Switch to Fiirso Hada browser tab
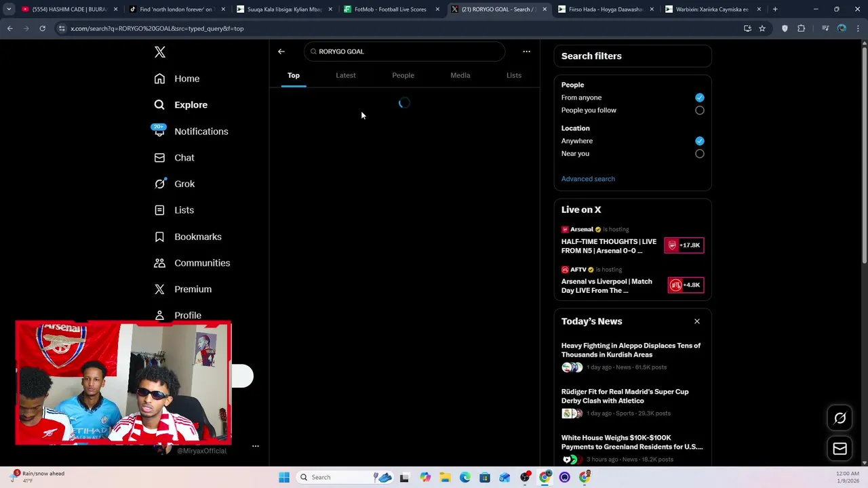Viewport: 868px width, 488px height. 606,9
